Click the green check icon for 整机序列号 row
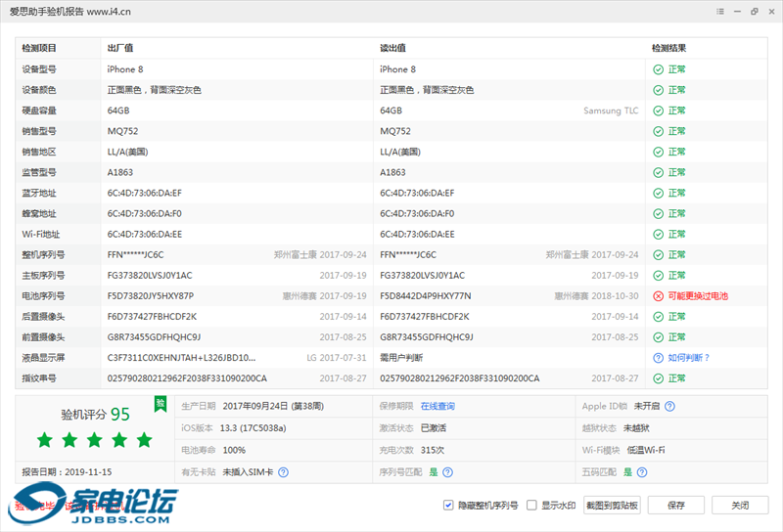783x532 pixels. click(x=658, y=255)
